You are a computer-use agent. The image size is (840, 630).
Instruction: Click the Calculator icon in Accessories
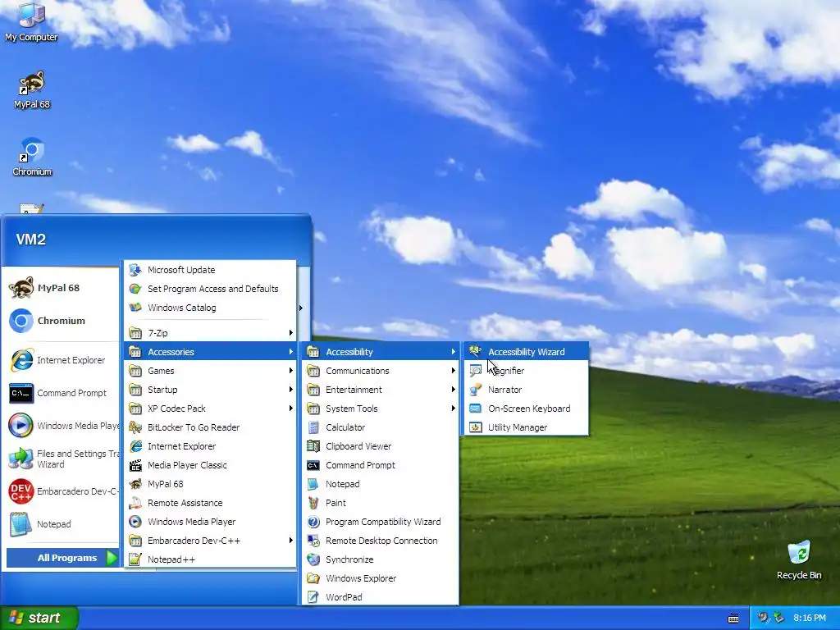point(313,427)
